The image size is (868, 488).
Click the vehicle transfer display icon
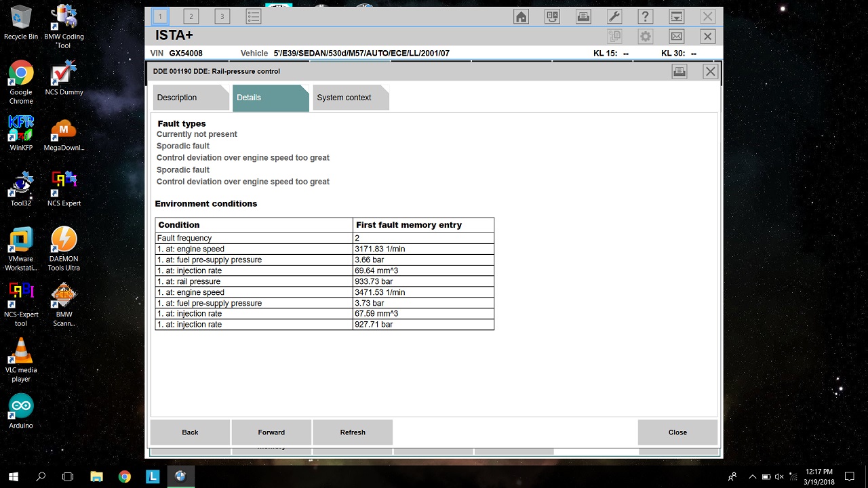(x=552, y=17)
